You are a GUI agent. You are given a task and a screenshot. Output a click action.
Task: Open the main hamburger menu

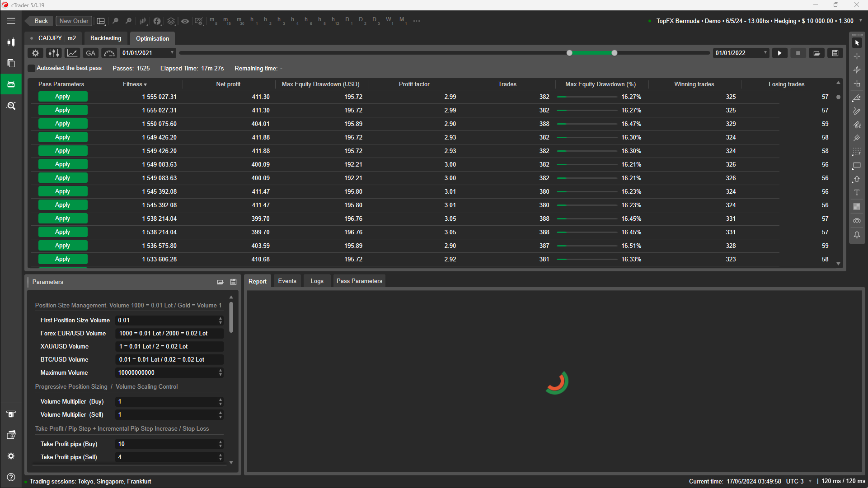[x=11, y=21]
